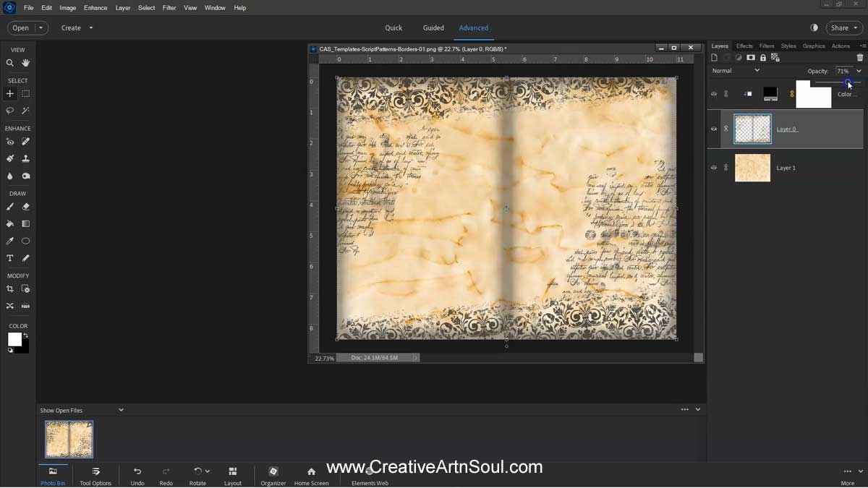
Task: Enable the layer lock toggle
Action: (762, 57)
